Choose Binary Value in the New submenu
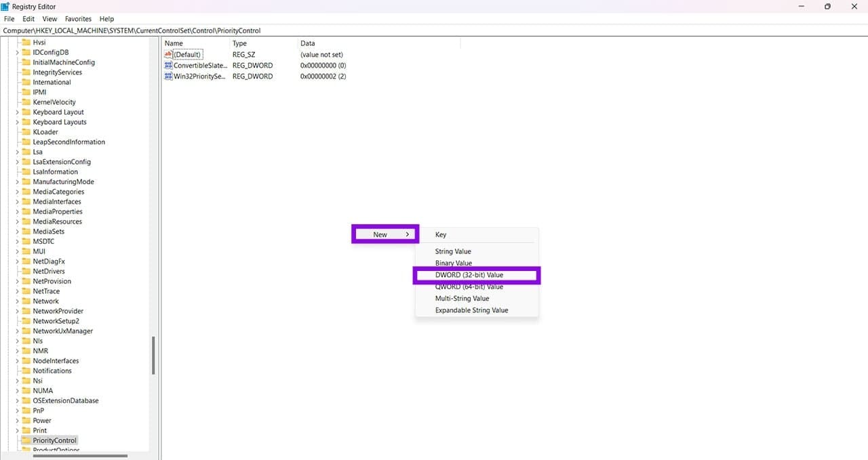 pyautogui.click(x=477, y=263)
